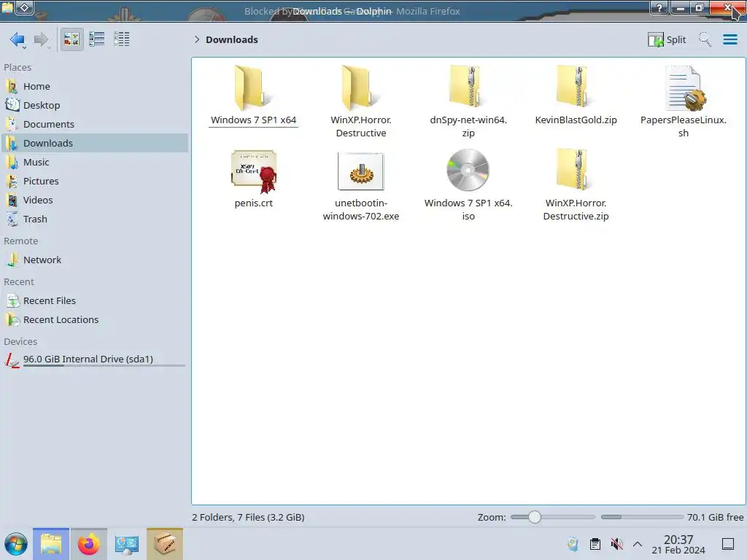This screenshot has width=747, height=560.
Task: Open the system settings taskbar icon
Action: point(127,544)
